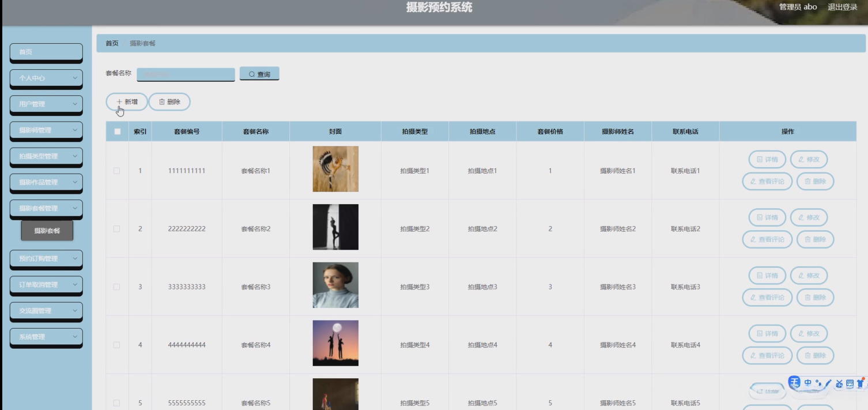This screenshot has height=410, width=868.
Task: Click cell 套餐名称2
Action: pyautogui.click(x=256, y=229)
